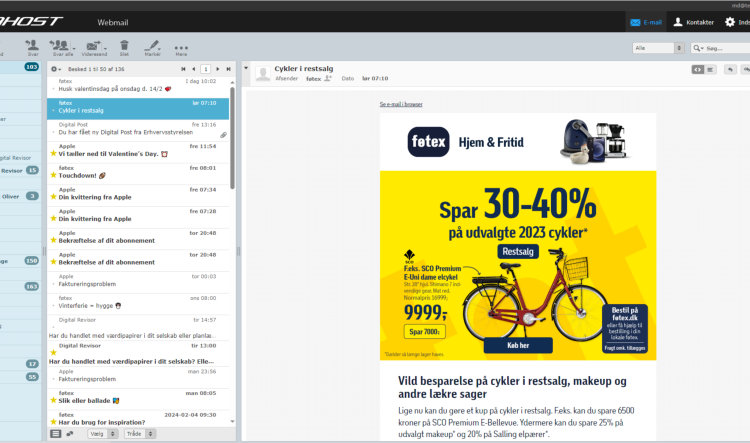Click the reply arrow in preview header
Image resolution: width=750 pixels, height=443 pixels.
730,70
